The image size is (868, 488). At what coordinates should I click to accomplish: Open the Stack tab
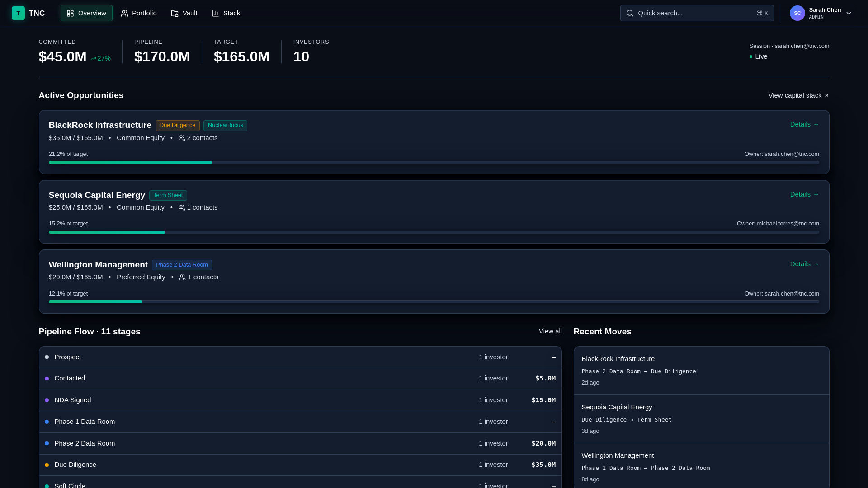click(226, 13)
